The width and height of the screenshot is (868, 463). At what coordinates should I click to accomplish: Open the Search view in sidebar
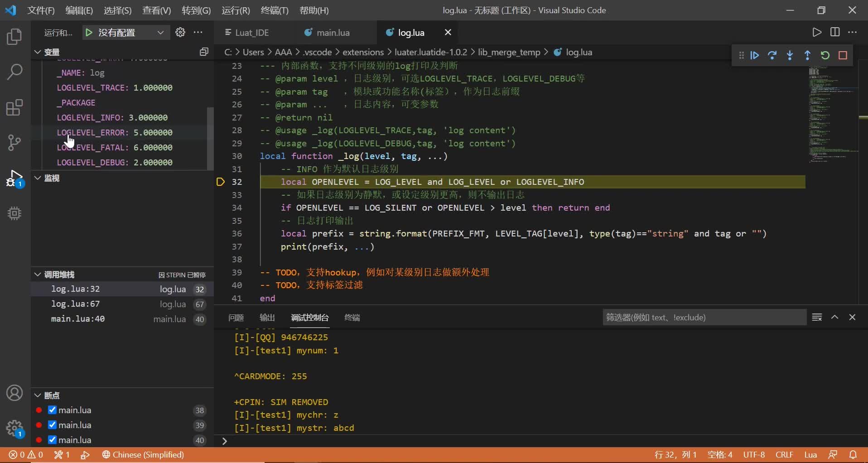(x=14, y=72)
